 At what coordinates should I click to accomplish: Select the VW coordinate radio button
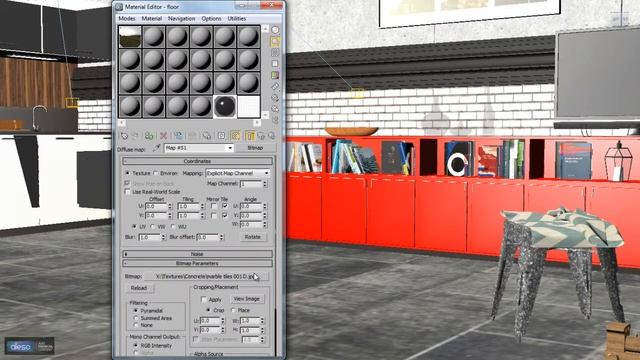click(153, 226)
